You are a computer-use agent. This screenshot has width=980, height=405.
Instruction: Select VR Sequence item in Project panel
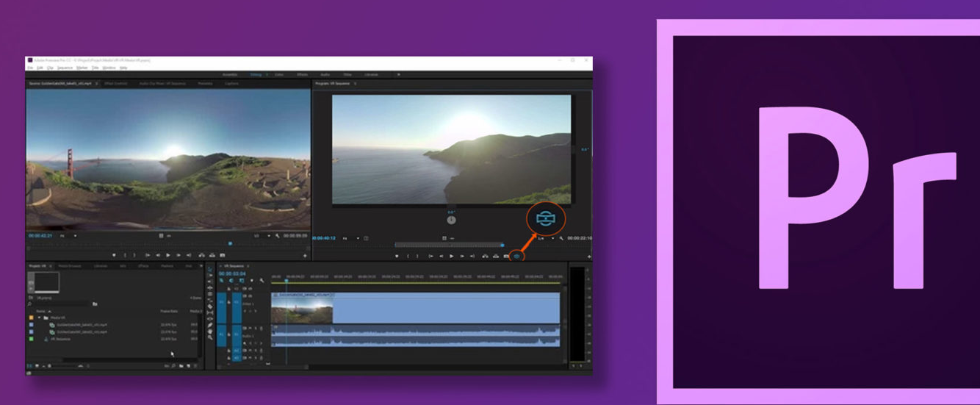click(60, 339)
